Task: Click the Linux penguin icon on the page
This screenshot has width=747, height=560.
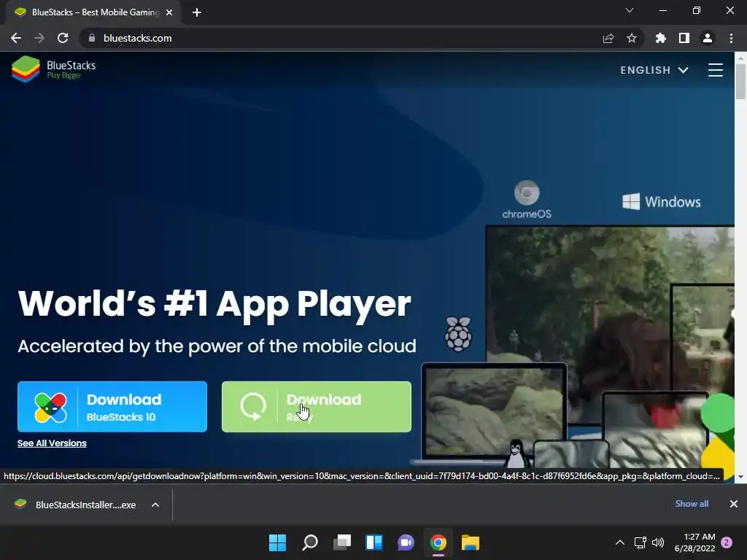Action: click(517, 454)
